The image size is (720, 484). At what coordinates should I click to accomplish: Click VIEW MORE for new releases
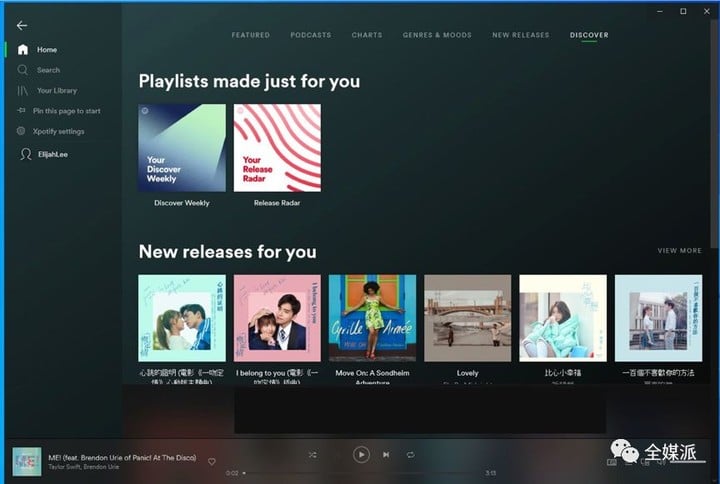[680, 251]
